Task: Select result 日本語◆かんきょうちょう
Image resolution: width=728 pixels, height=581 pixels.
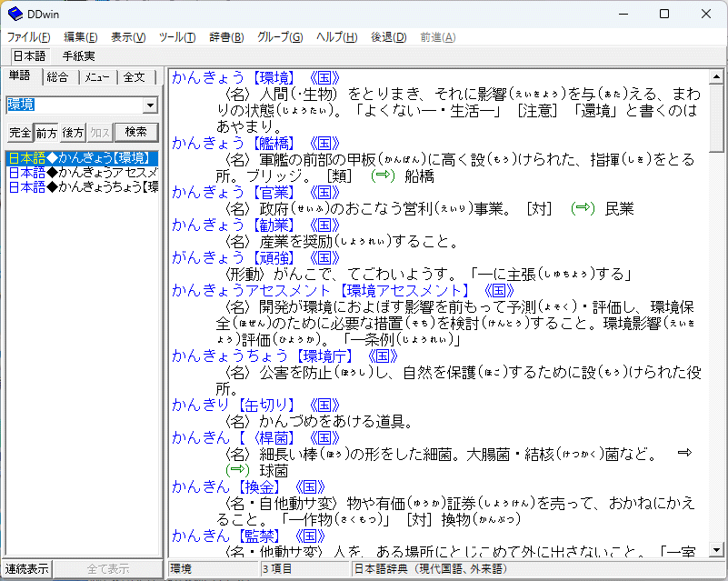Action: (82, 187)
